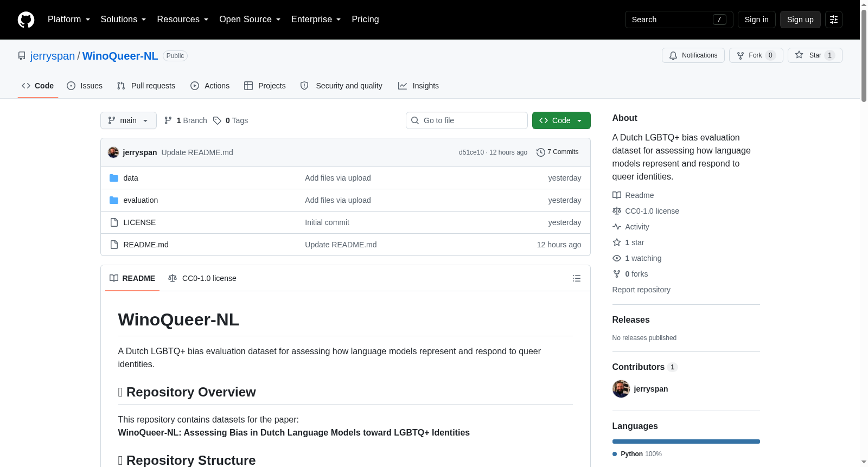Open the WinoQueer-NL repository name link
868x467 pixels.
pyautogui.click(x=120, y=56)
